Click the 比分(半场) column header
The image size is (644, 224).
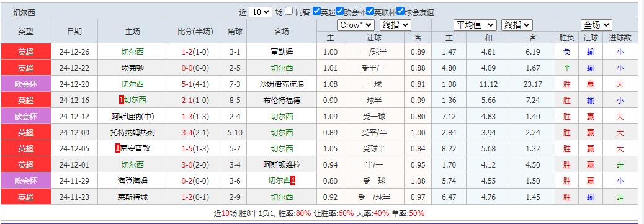(195, 31)
